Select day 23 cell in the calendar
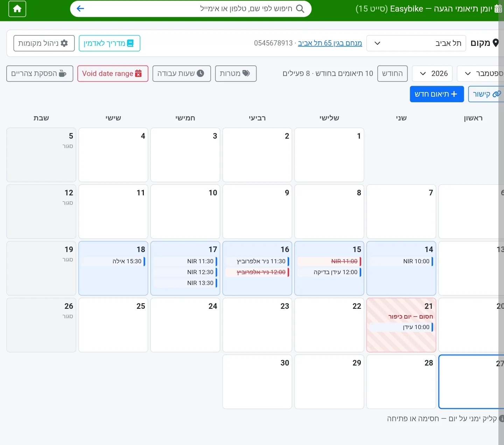Screen dimensions: 504x445 257,325
